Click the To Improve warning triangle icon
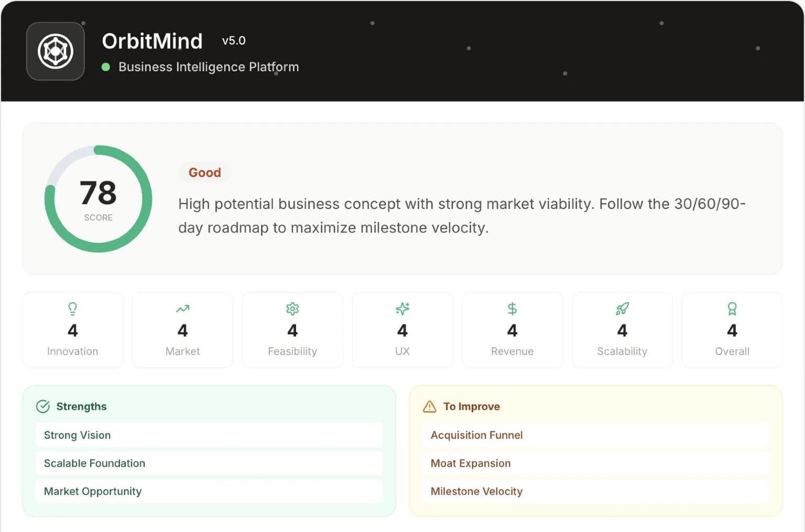The width and height of the screenshot is (805, 532). click(430, 406)
